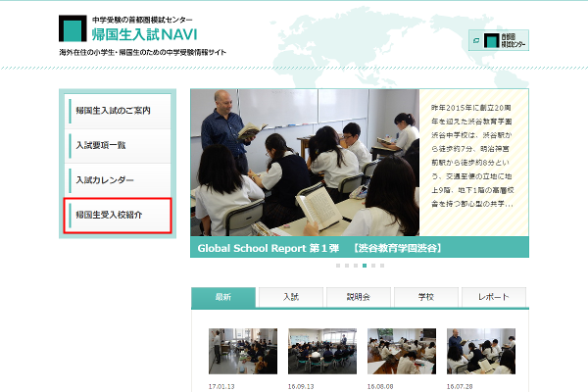Switch to the 最新 tab
Screen dimensions: 588x392
222,297
